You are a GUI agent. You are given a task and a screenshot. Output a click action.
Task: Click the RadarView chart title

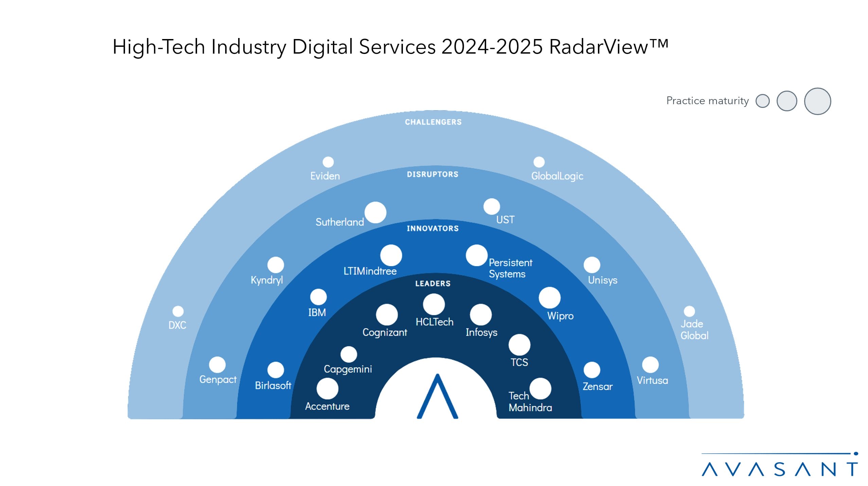click(390, 46)
